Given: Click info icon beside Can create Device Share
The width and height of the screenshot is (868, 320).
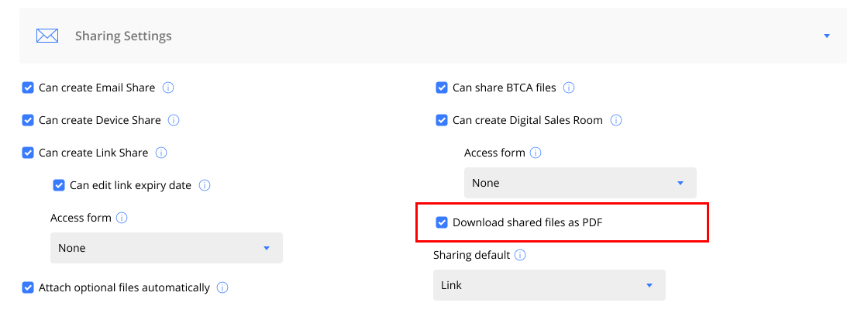Looking at the screenshot, I should [x=174, y=120].
